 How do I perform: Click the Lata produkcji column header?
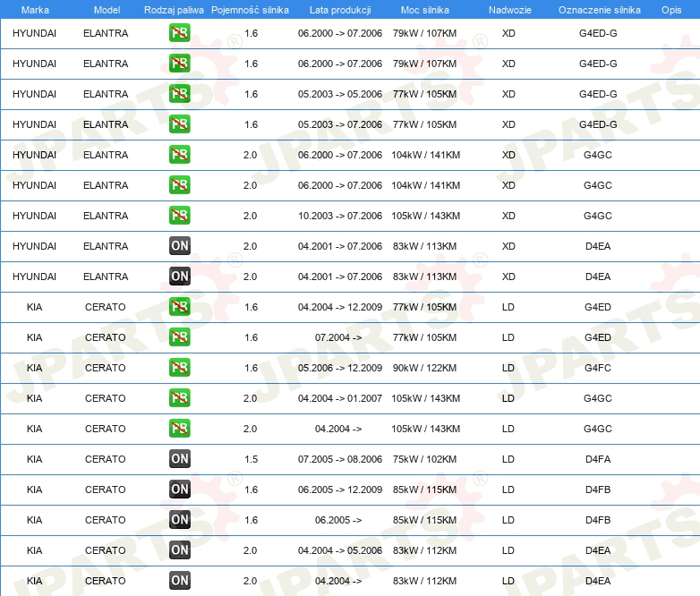(x=340, y=10)
